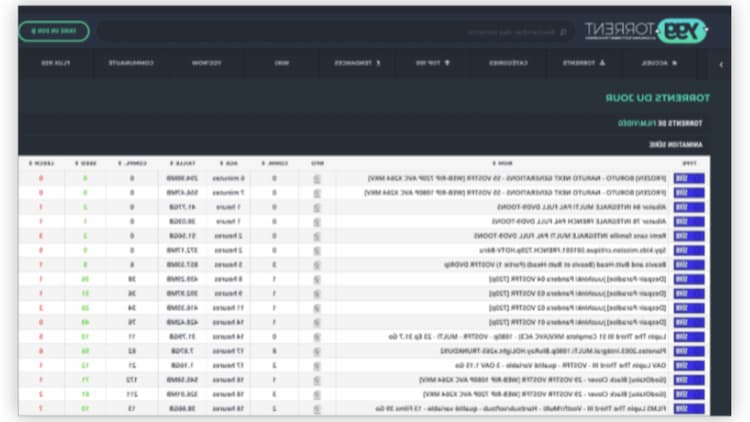750x422 pixels.
Task: Click type badge of Remi sans famille row
Action: [689, 236]
